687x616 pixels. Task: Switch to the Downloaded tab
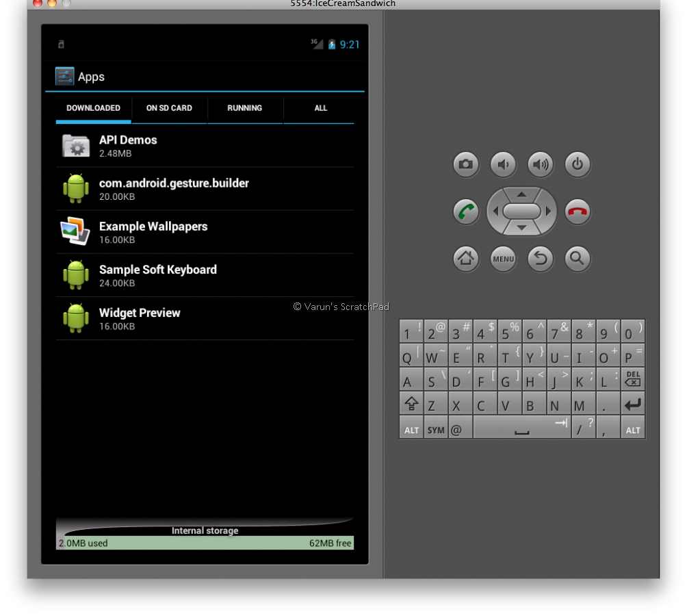(93, 108)
